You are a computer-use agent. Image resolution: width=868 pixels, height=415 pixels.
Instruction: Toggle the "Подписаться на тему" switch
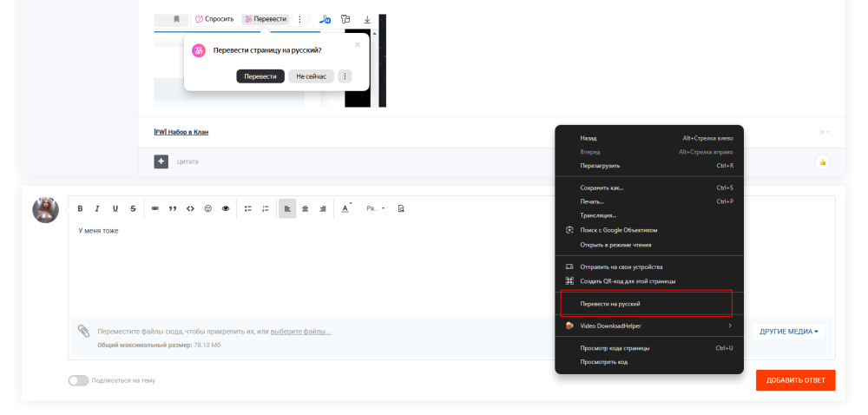tap(78, 380)
